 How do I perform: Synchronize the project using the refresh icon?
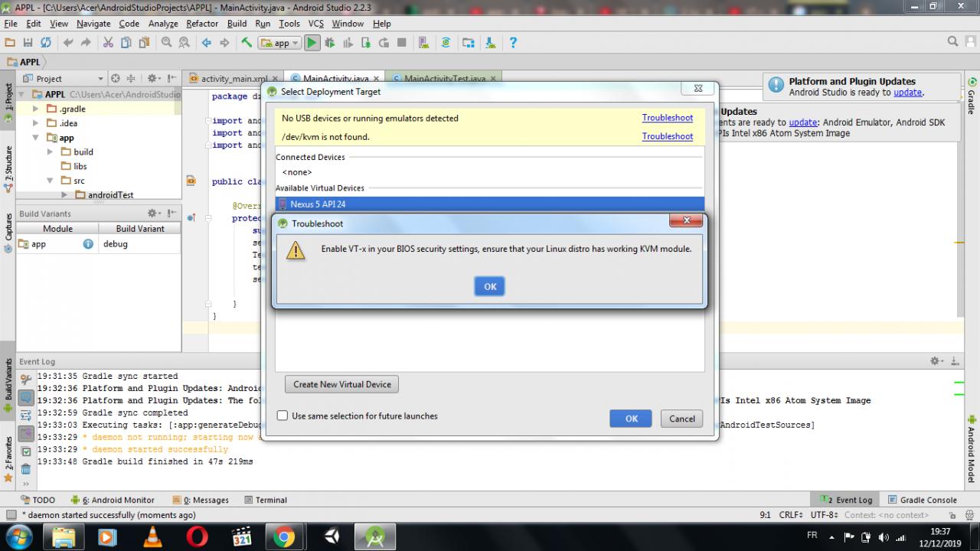pyautogui.click(x=46, y=43)
